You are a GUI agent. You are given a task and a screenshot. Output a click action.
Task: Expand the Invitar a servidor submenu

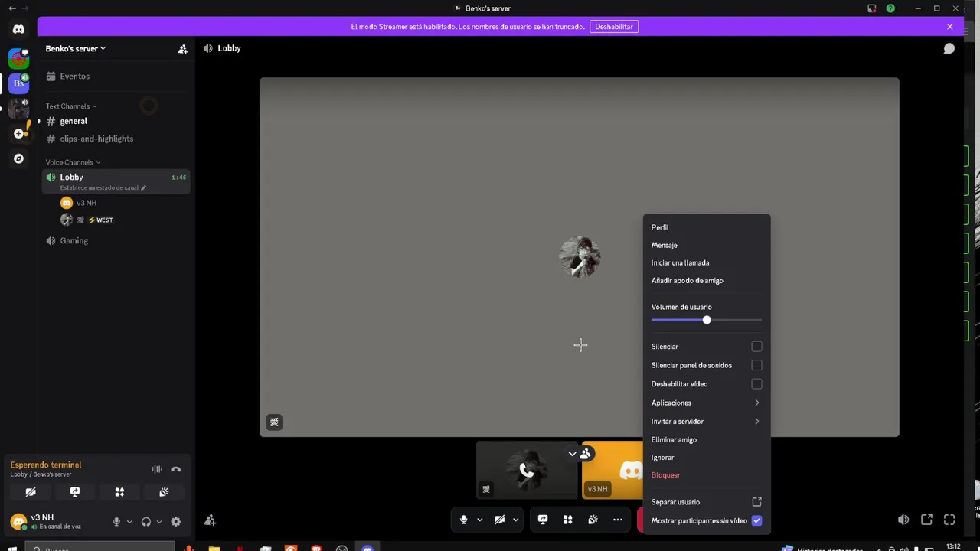(706, 421)
